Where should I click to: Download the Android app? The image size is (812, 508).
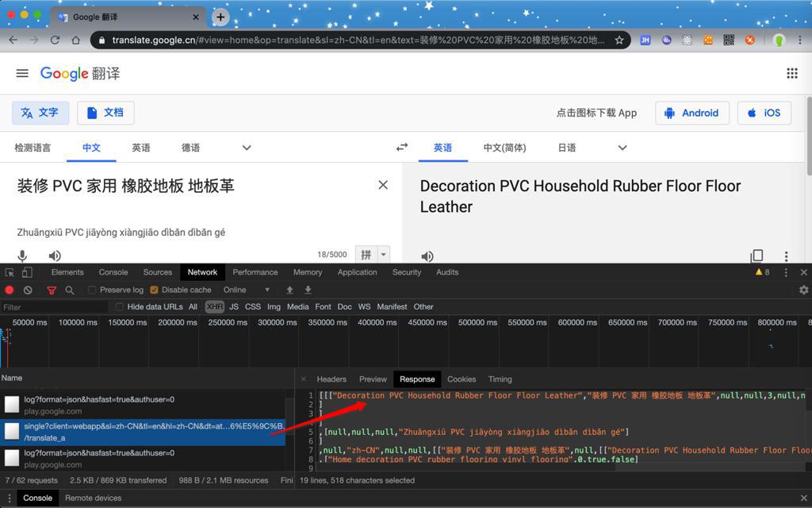coord(691,113)
